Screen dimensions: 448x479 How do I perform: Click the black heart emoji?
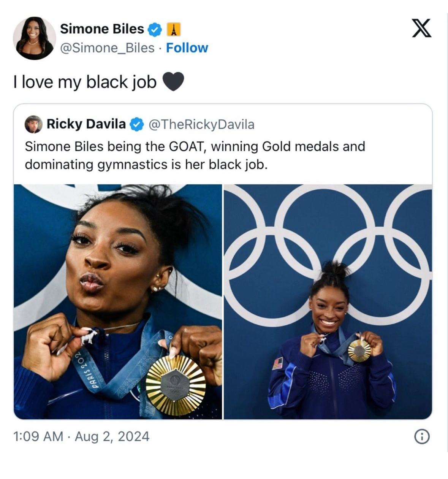click(x=173, y=82)
